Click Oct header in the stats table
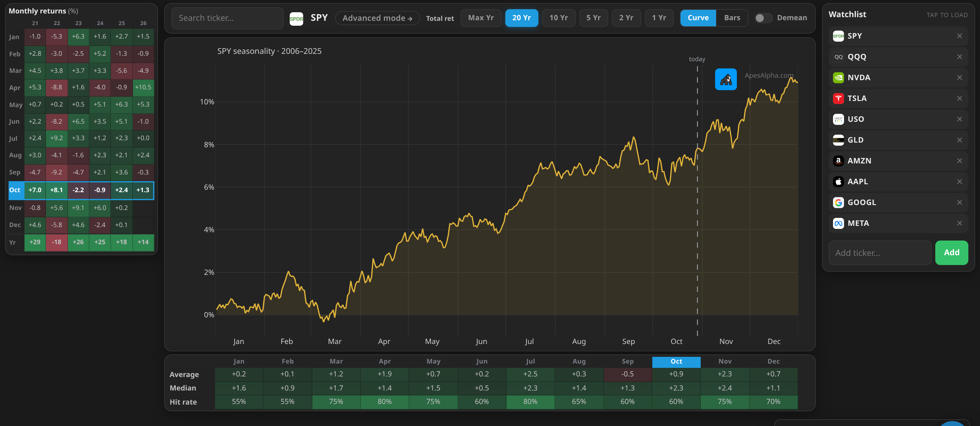The width and height of the screenshot is (980, 426). click(676, 361)
